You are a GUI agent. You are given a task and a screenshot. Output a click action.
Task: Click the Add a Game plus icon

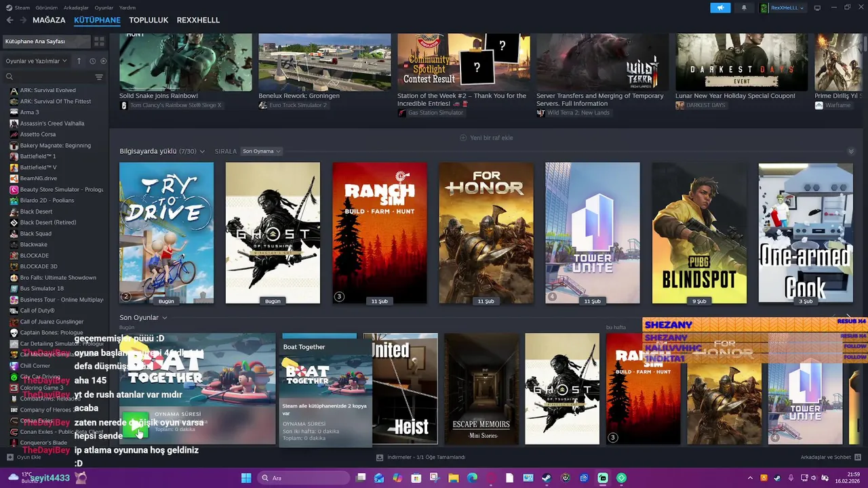[9, 457]
